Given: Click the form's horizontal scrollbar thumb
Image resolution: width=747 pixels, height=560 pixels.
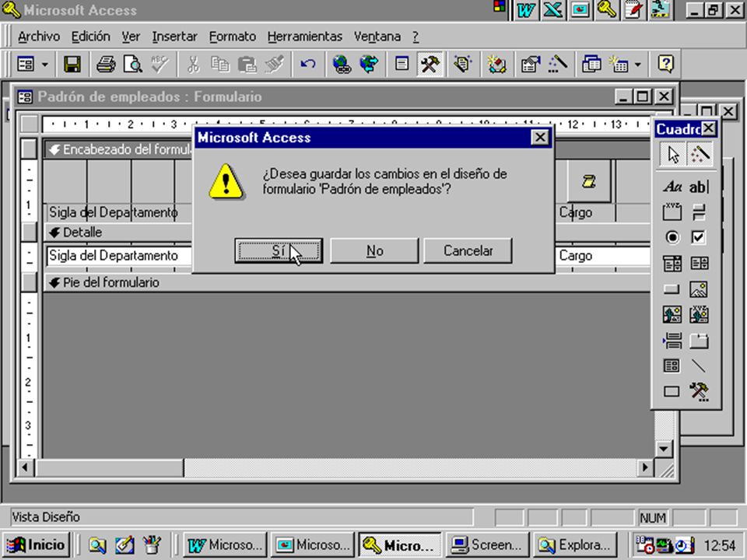Looking at the screenshot, I should pos(109,467).
